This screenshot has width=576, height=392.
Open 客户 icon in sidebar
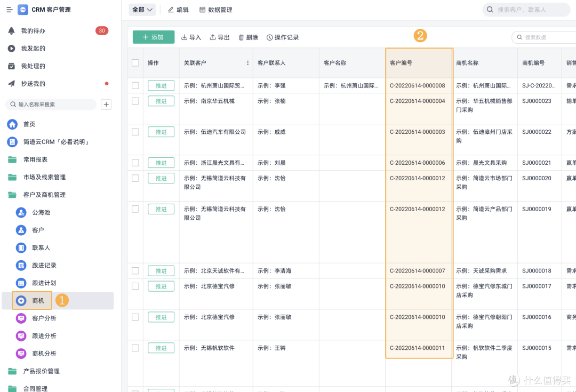tap(21, 230)
